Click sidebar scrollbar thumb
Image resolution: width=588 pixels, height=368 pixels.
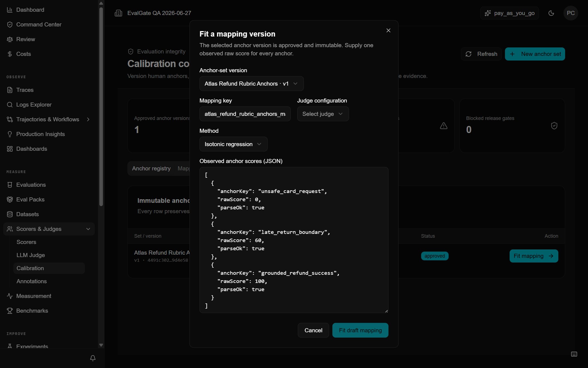(x=101, y=106)
